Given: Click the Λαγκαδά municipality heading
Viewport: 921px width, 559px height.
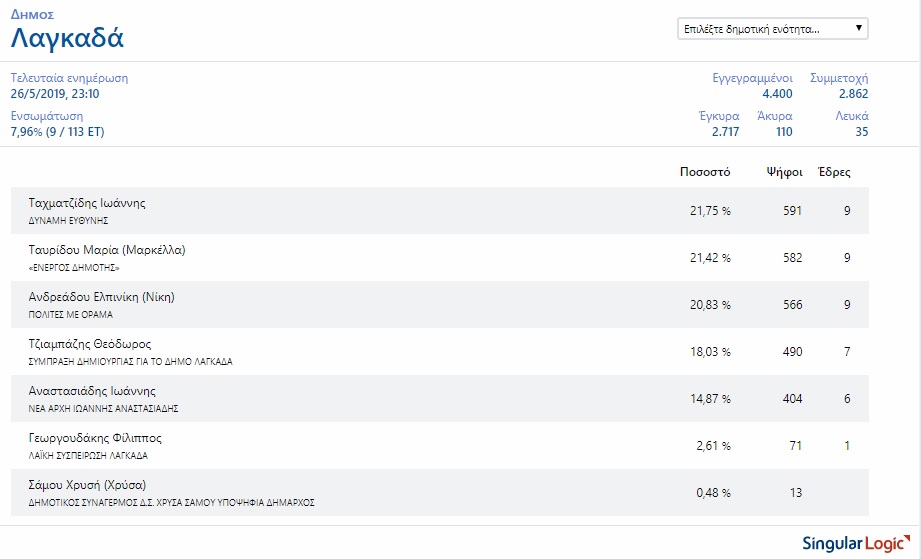Looking at the screenshot, I should pyautogui.click(x=67, y=39).
